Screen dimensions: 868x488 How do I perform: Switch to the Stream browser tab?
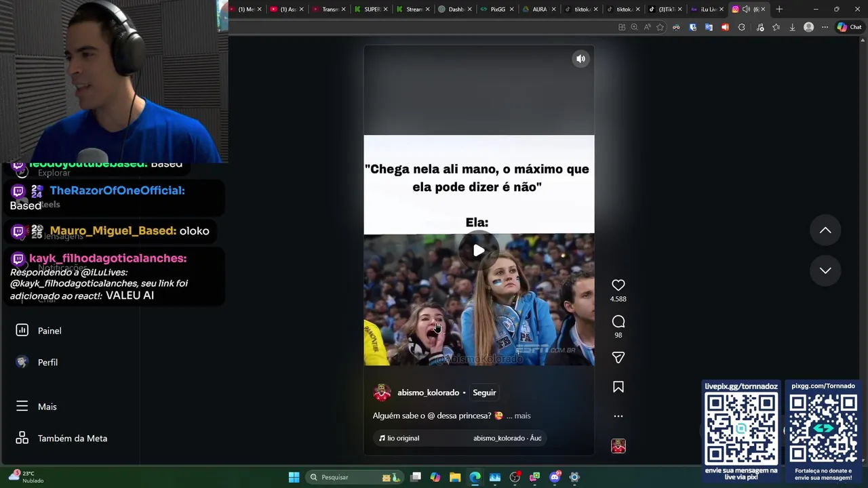pyautogui.click(x=414, y=9)
